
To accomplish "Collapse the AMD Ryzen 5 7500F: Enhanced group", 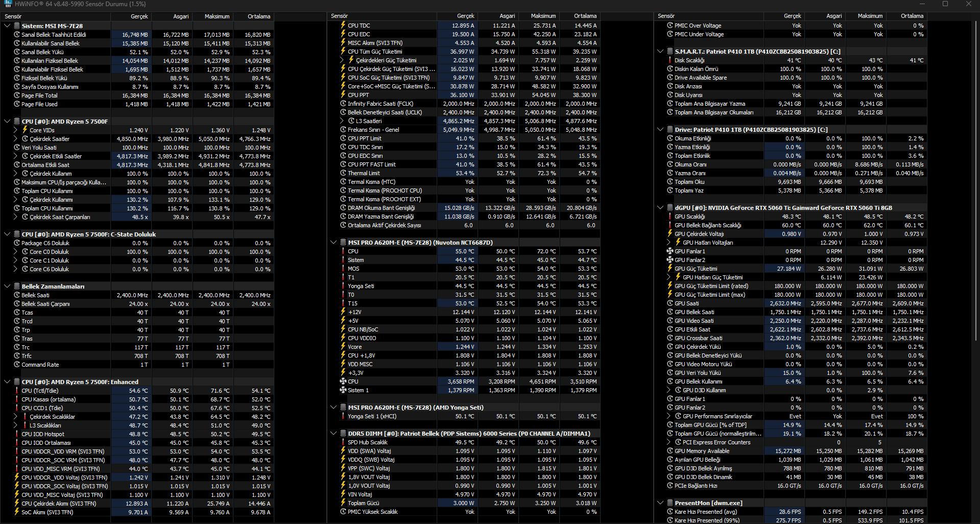I will click(x=7, y=382).
